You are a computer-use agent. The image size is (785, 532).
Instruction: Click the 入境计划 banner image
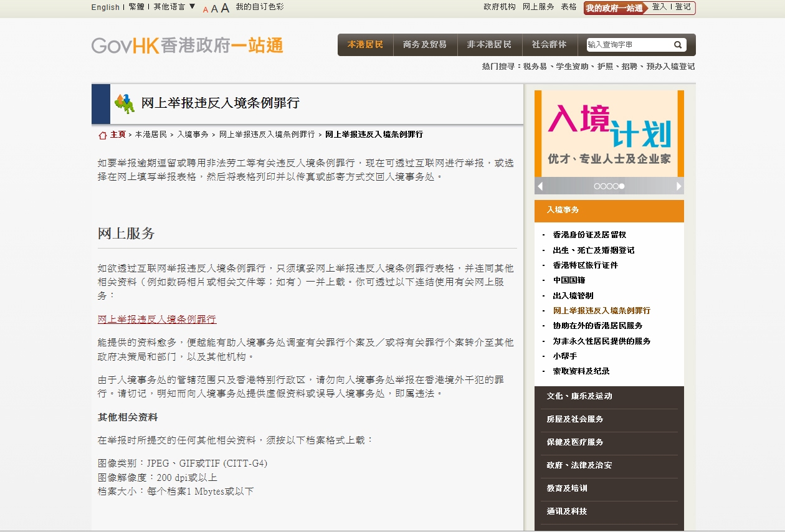pos(609,133)
